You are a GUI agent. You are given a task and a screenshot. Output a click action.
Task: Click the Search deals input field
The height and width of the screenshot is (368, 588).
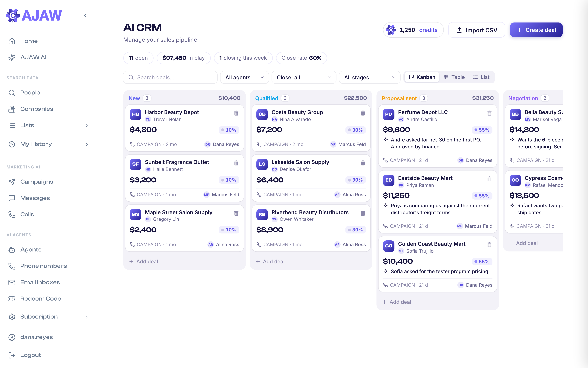click(x=170, y=77)
